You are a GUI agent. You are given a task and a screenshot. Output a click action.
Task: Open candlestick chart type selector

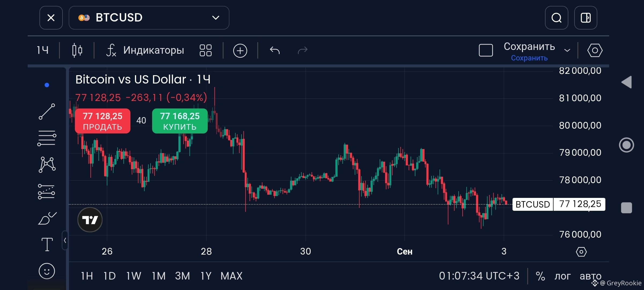click(x=77, y=50)
